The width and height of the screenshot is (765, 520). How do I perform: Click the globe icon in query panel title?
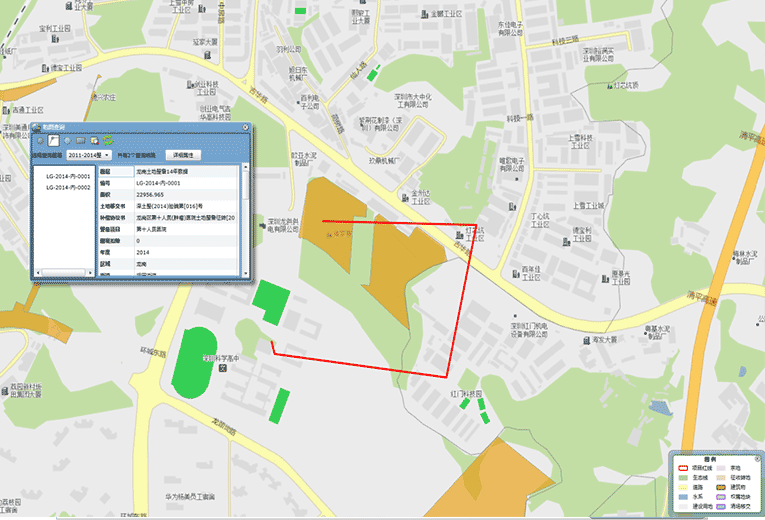point(36,127)
